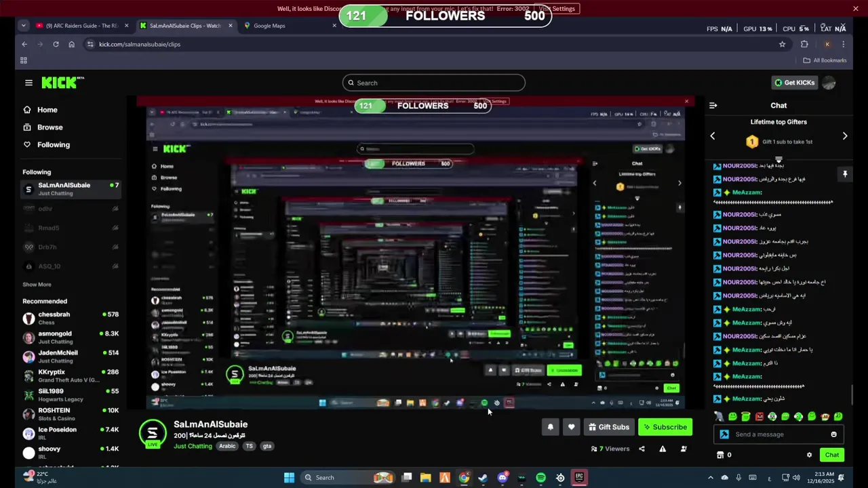Click the green Subscribe button

point(665,427)
